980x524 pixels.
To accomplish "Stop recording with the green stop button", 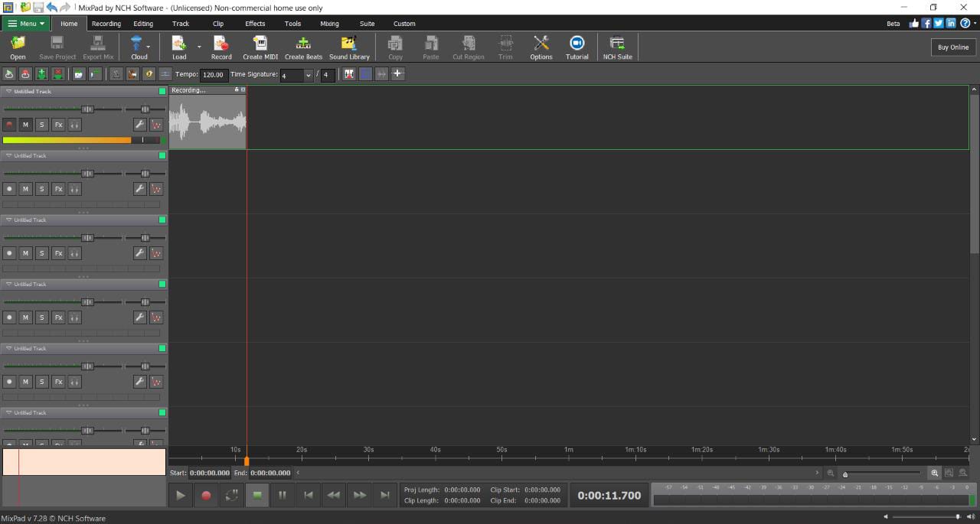I will coord(257,495).
